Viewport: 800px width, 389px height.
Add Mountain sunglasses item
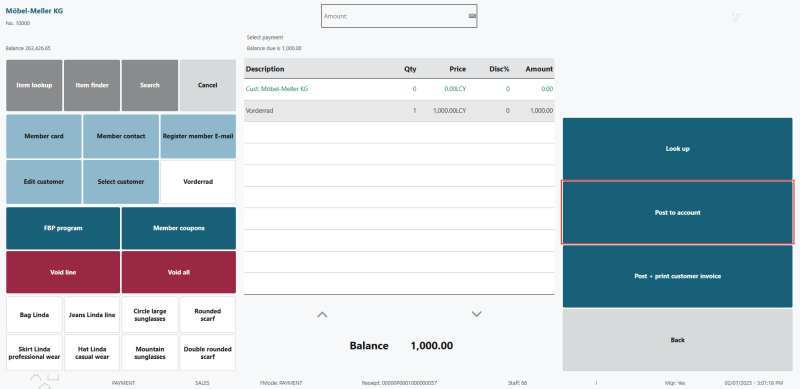tap(150, 353)
